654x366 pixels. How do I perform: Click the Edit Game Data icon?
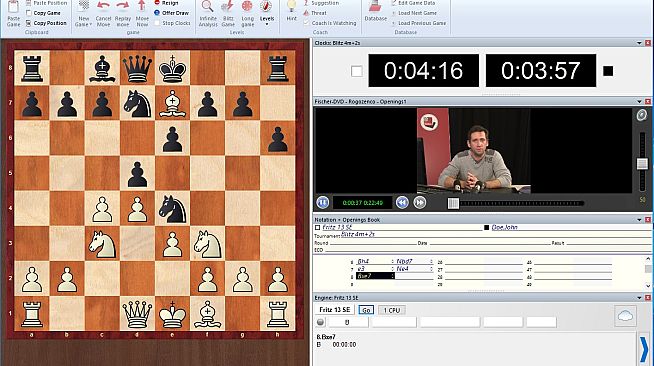(394, 3)
